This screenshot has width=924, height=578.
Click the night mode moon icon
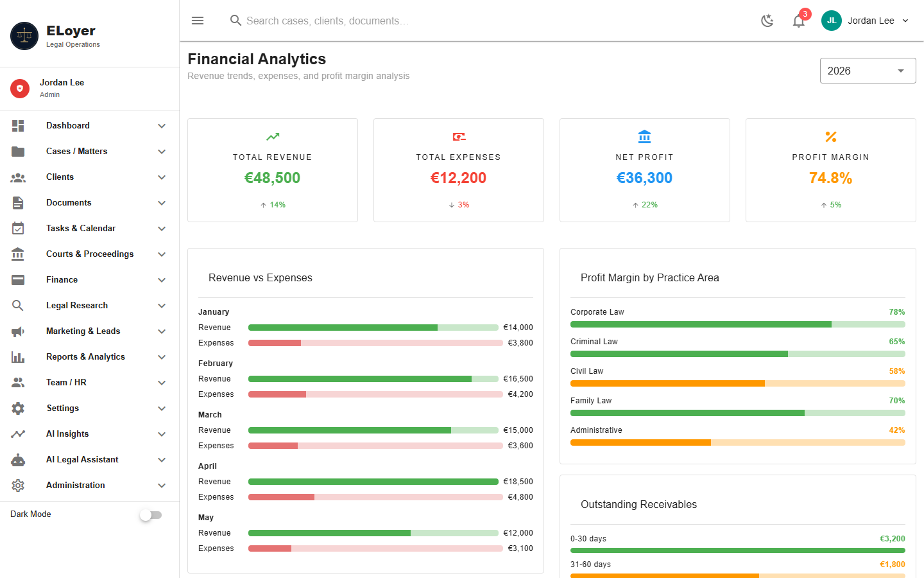[767, 21]
